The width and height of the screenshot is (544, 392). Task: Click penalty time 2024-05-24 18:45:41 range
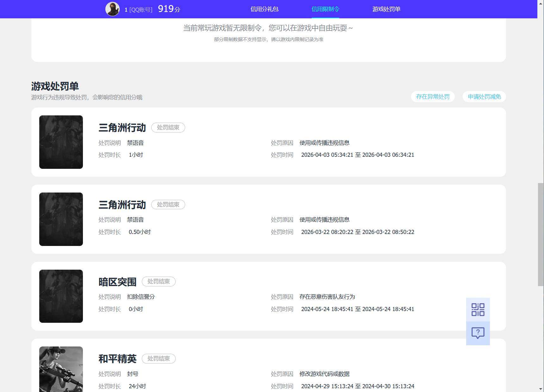(358, 309)
